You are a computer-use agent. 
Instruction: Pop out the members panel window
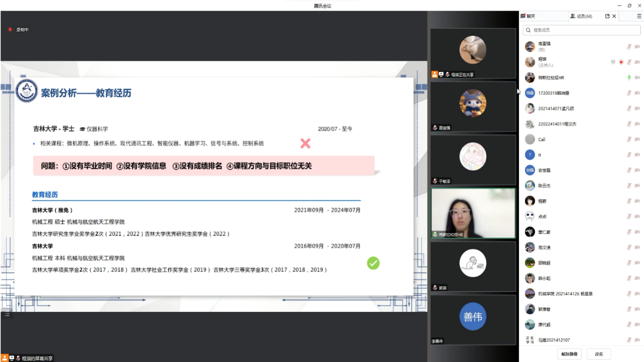[x=607, y=16]
